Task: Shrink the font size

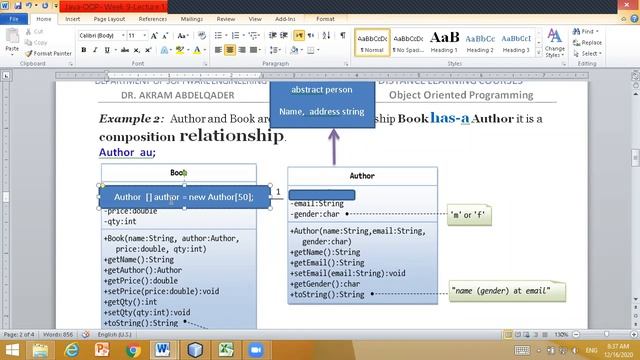Action: tap(165, 36)
